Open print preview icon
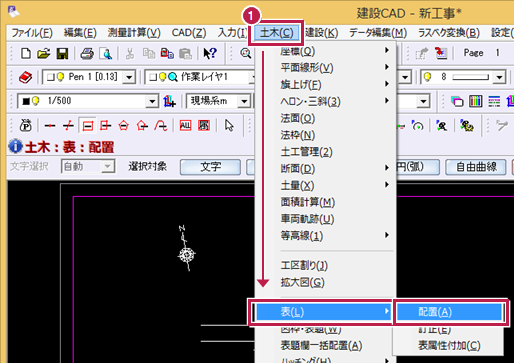This screenshot has height=363, width=514. [x=106, y=53]
